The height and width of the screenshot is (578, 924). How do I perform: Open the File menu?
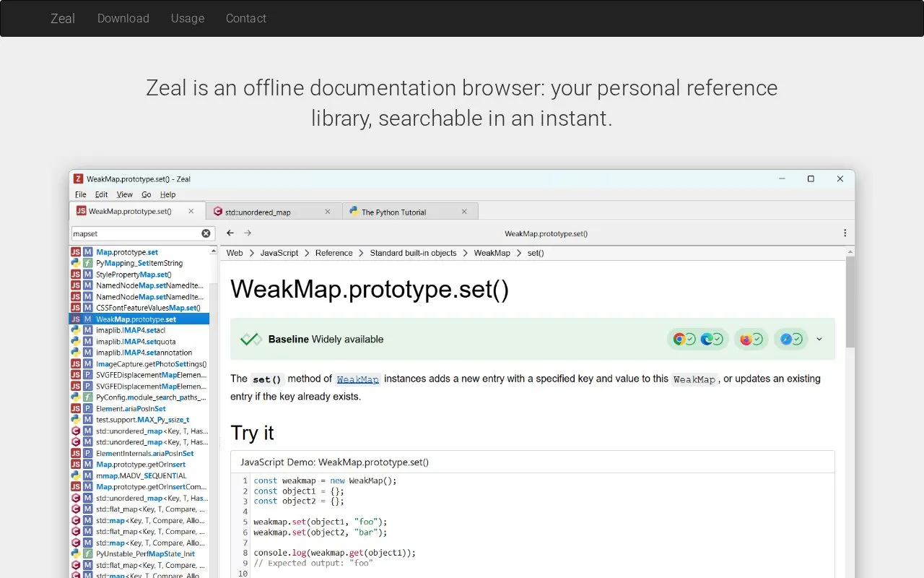click(x=81, y=194)
